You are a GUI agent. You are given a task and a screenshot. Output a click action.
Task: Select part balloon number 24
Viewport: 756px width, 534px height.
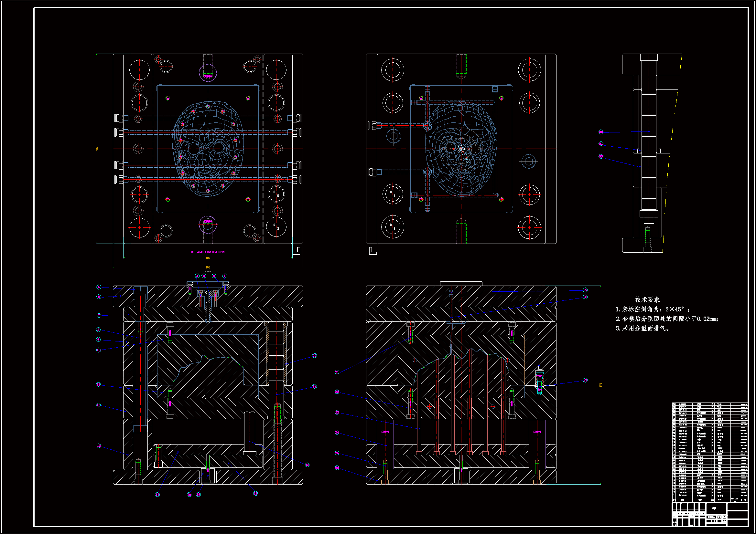click(x=337, y=433)
